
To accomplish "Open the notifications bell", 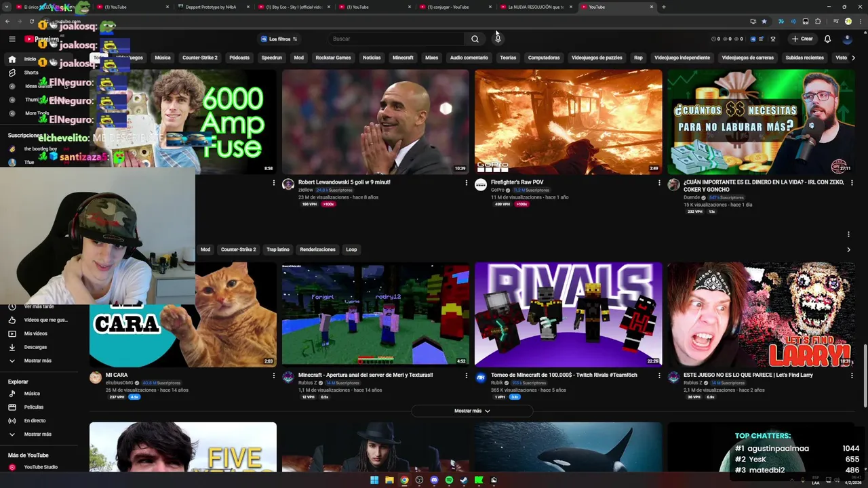I will pos(827,39).
